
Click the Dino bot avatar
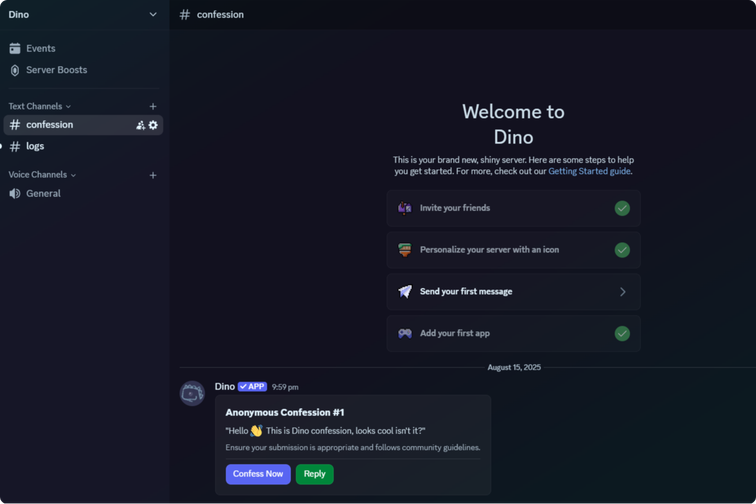pos(192,393)
